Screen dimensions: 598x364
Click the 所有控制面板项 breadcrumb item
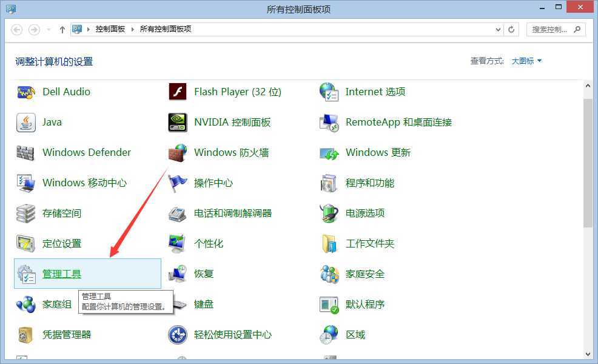click(166, 29)
